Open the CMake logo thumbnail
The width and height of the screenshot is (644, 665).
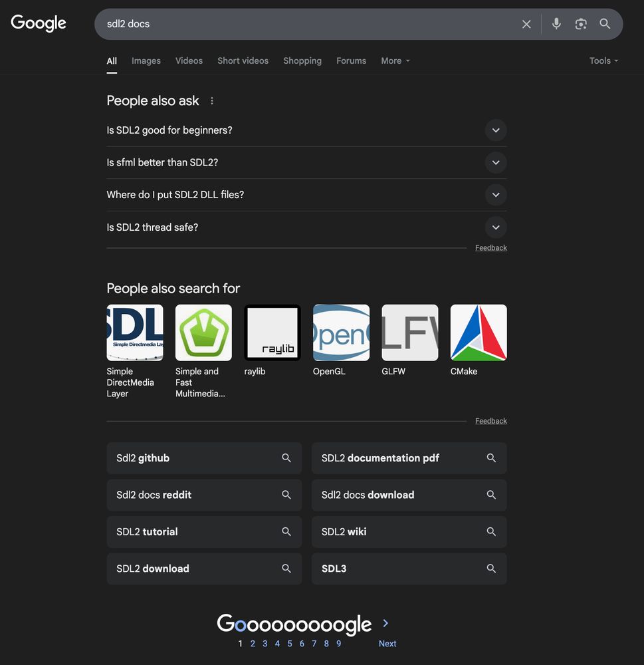coord(479,332)
